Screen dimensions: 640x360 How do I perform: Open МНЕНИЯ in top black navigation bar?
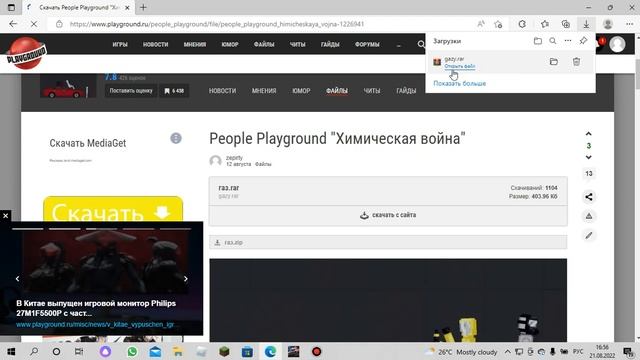point(195,44)
